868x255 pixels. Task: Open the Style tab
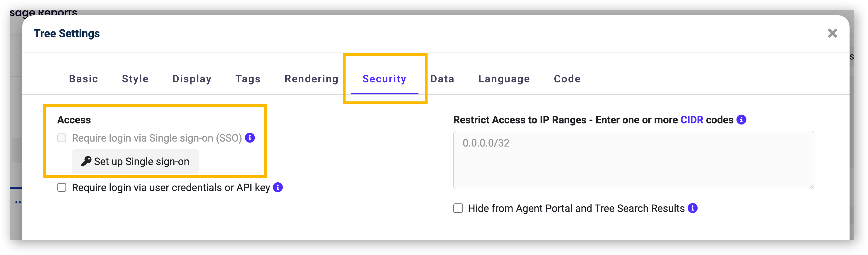[135, 79]
